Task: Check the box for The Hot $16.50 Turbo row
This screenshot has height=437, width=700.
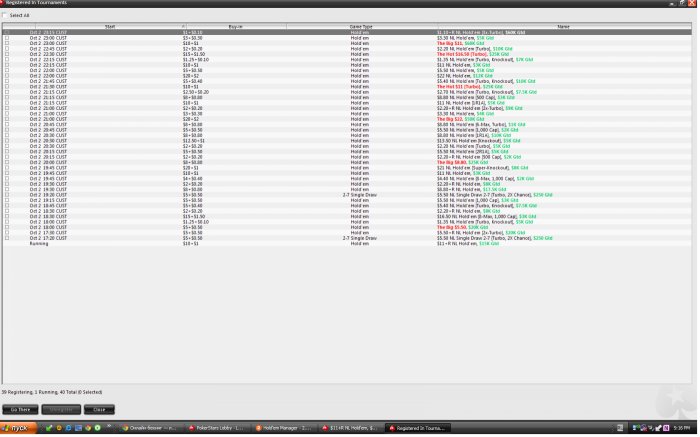Action: 7,54
